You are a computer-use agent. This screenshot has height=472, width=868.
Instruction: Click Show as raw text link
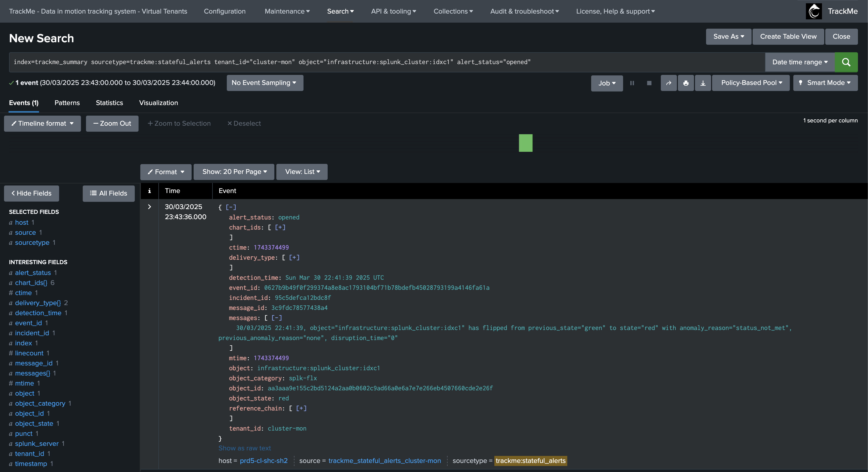click(245, 448)
